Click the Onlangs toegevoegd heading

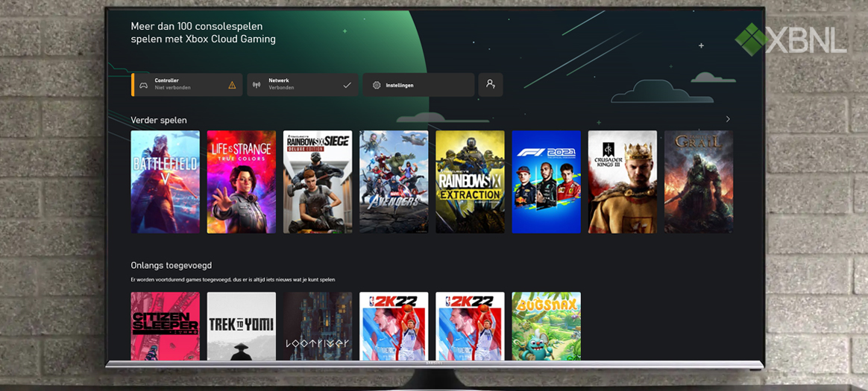pos(171,265)
